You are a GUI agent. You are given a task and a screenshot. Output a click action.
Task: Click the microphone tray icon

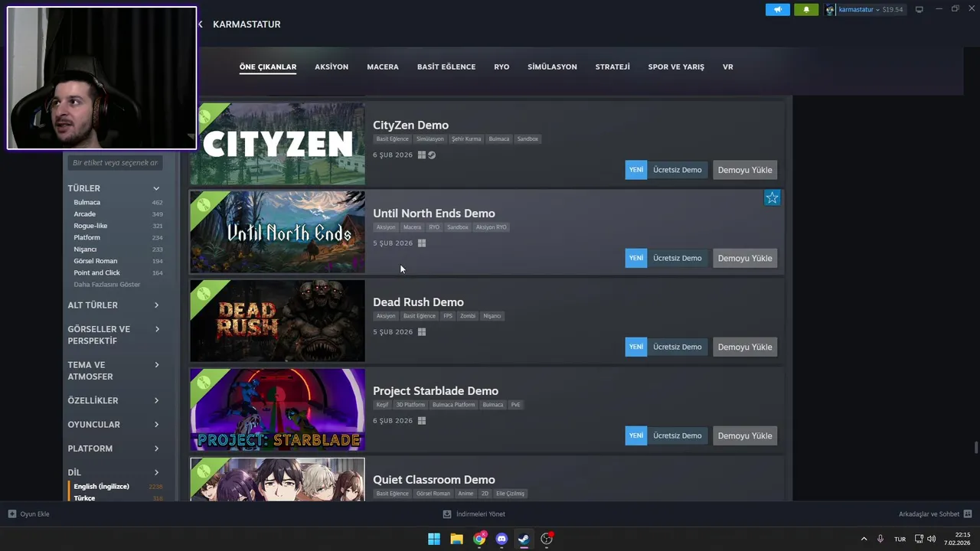pos(880,539)
